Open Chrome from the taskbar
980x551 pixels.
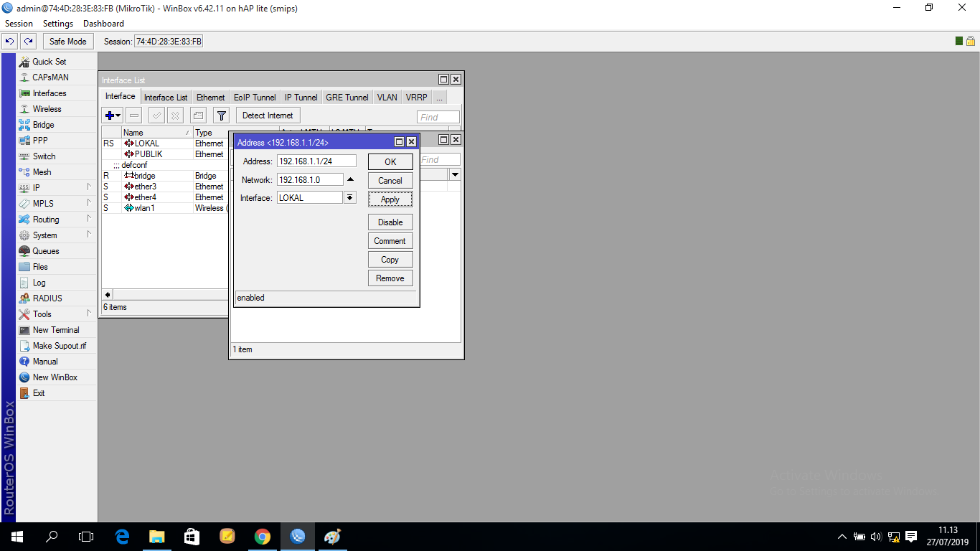click(x=263, y=537)
